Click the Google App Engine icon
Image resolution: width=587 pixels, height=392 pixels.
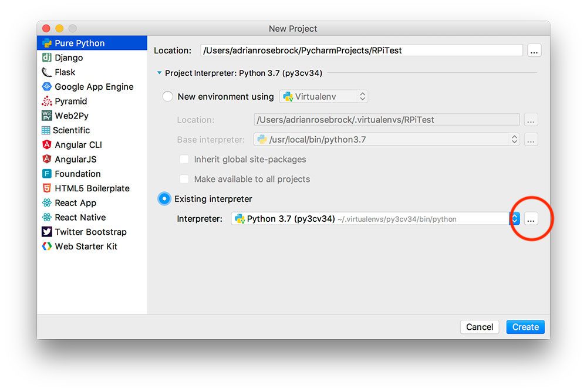[47, 86]
